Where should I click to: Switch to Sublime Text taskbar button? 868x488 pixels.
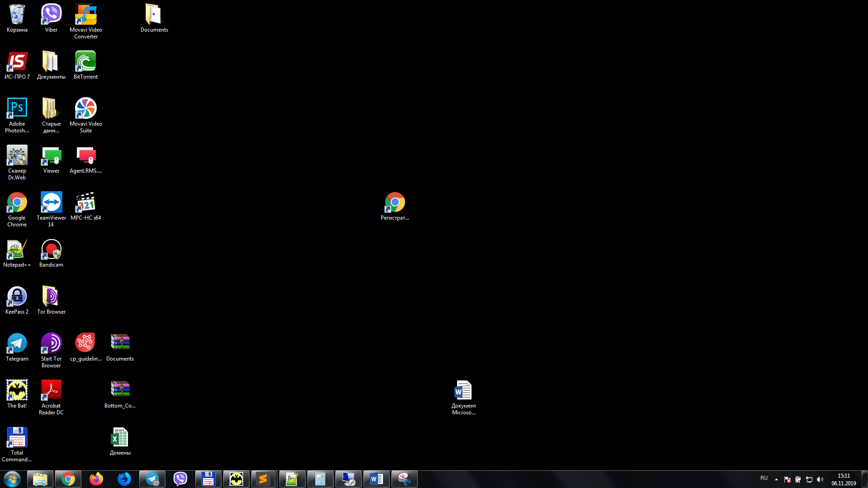[x=264, y=479]
